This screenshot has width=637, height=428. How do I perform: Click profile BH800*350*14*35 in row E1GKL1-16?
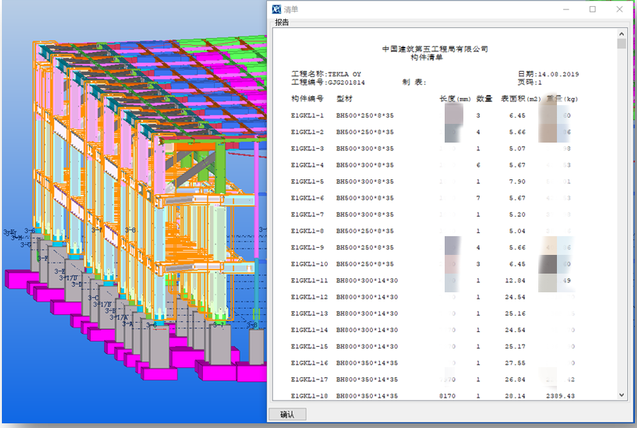click(367, 363)
